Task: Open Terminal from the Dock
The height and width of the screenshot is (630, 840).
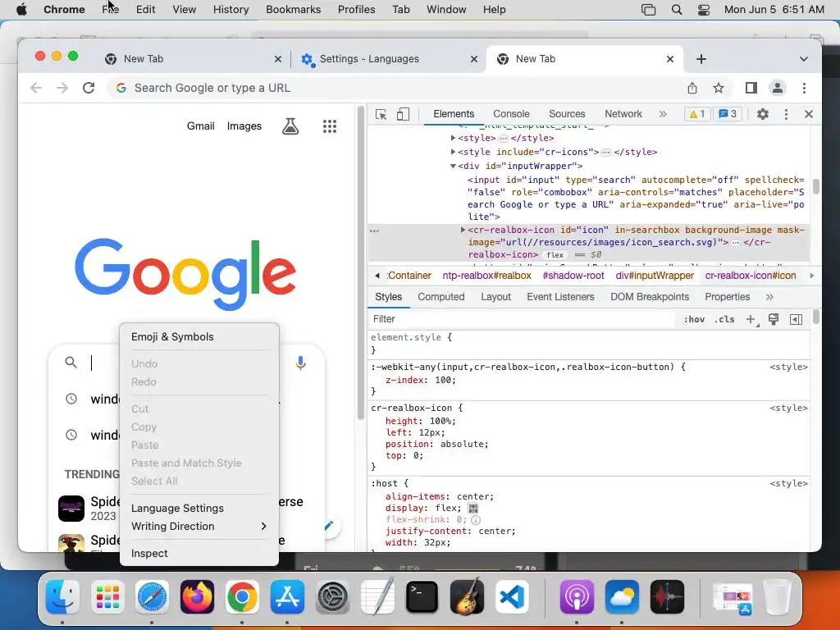Action: click(x=422, y=596)
